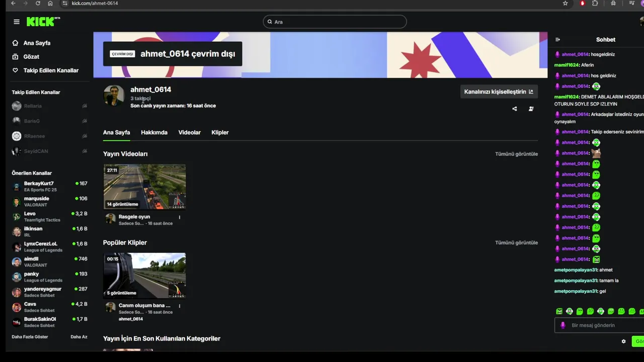The image size is (644, 362).
Task: Open the browser home button
Action: tap(50, 3)
